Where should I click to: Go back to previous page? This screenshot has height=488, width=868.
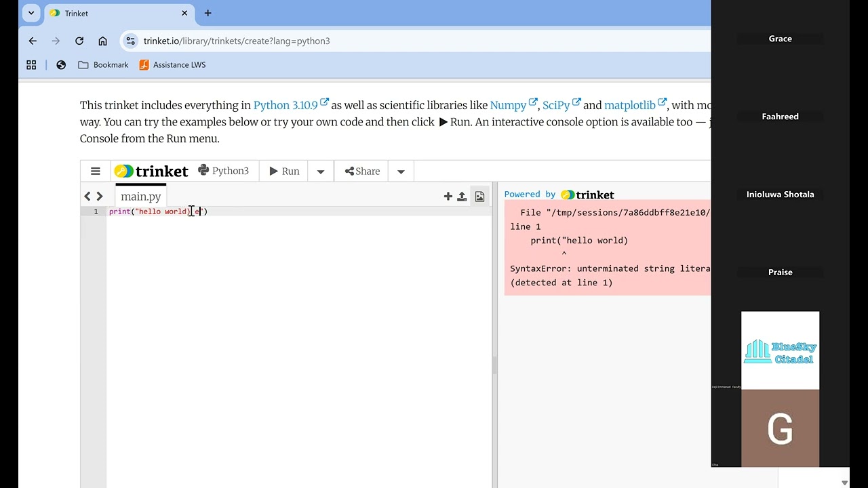click(x=33, y=41)
